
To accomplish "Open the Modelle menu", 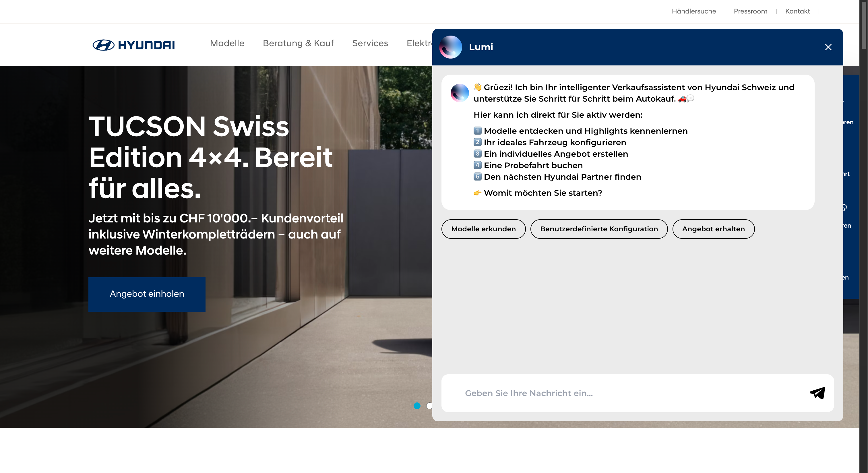I will point(227,43).
